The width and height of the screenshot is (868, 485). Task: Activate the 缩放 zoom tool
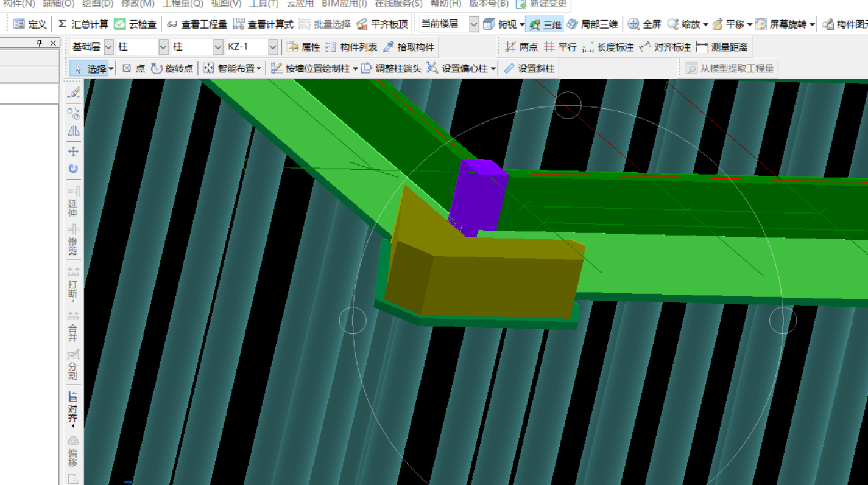(683, 24)
